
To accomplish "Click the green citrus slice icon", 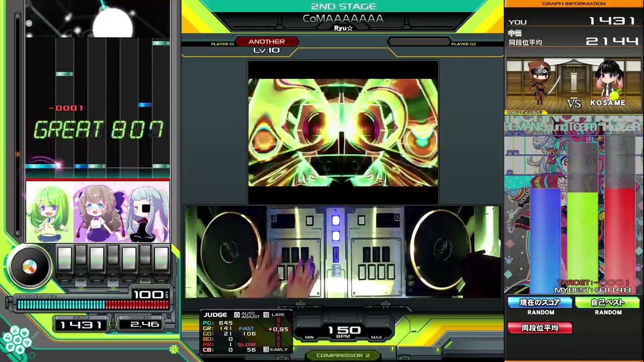I will point(174,348).
